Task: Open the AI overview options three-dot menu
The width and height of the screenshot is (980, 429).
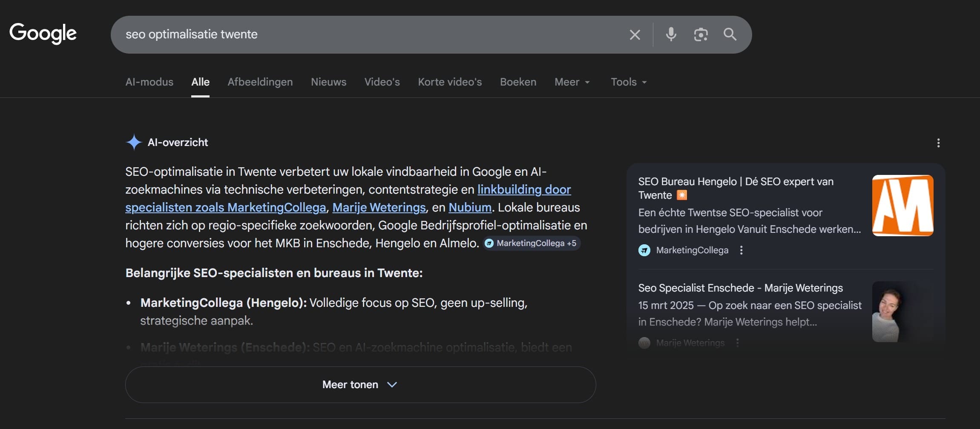Action: point(938,143)
